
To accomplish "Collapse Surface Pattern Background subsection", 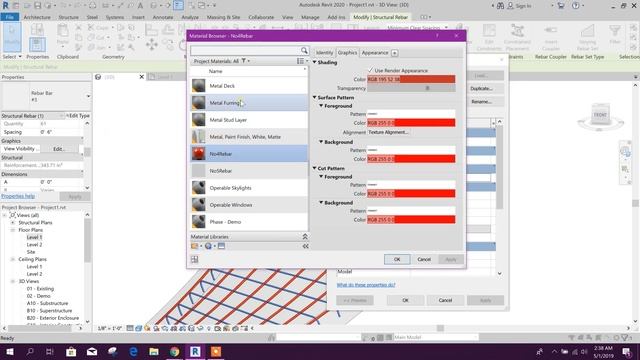I will (x=321, y=142).
